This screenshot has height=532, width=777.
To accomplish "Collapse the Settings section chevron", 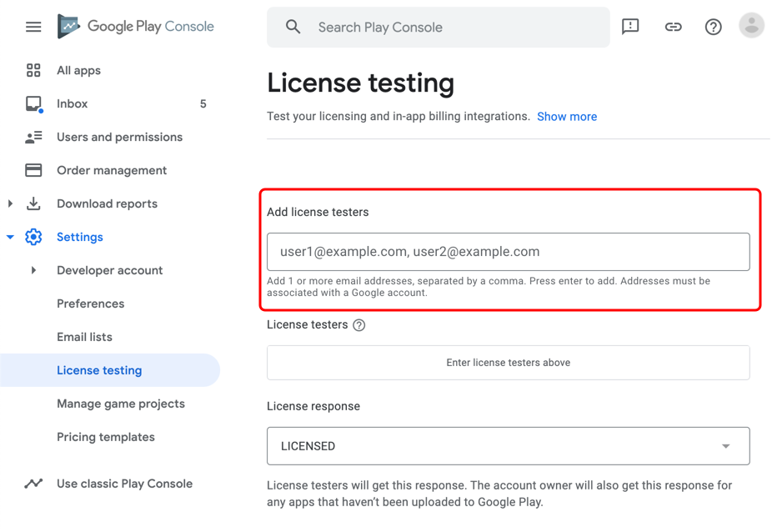I will click(x=9, y=237).
